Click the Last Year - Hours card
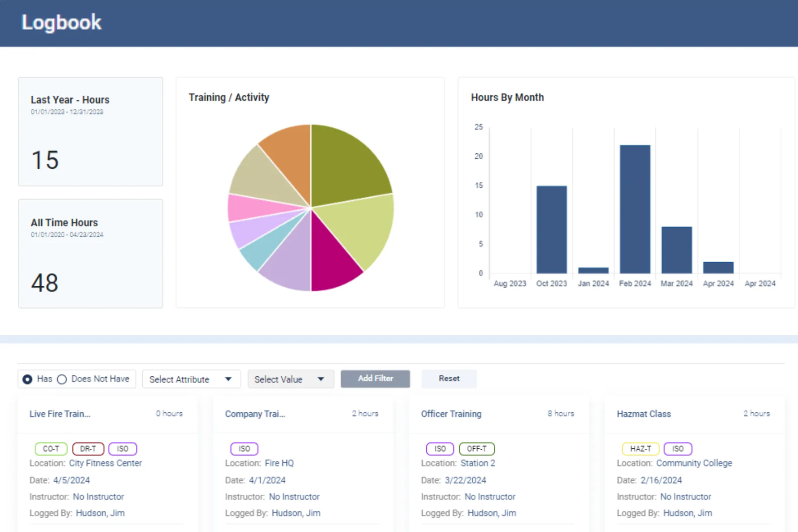This screenshot has height=532, width=798. coord(90,132)
